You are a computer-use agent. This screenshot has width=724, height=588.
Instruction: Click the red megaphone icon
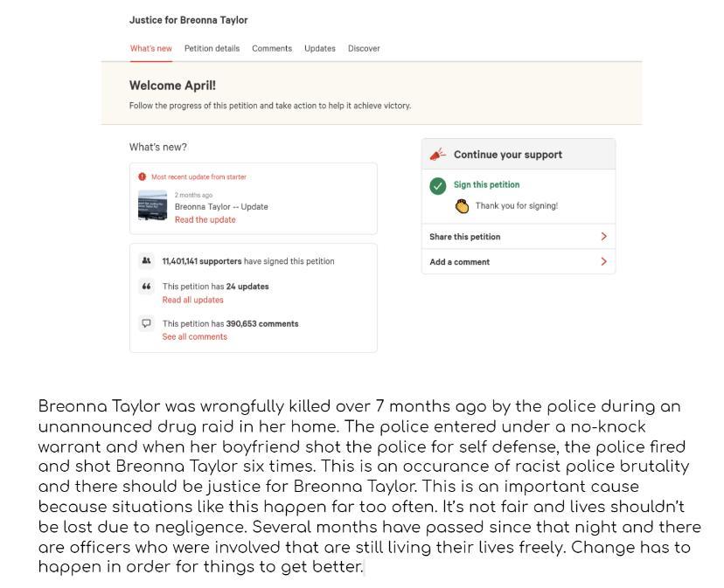[437, 155]
